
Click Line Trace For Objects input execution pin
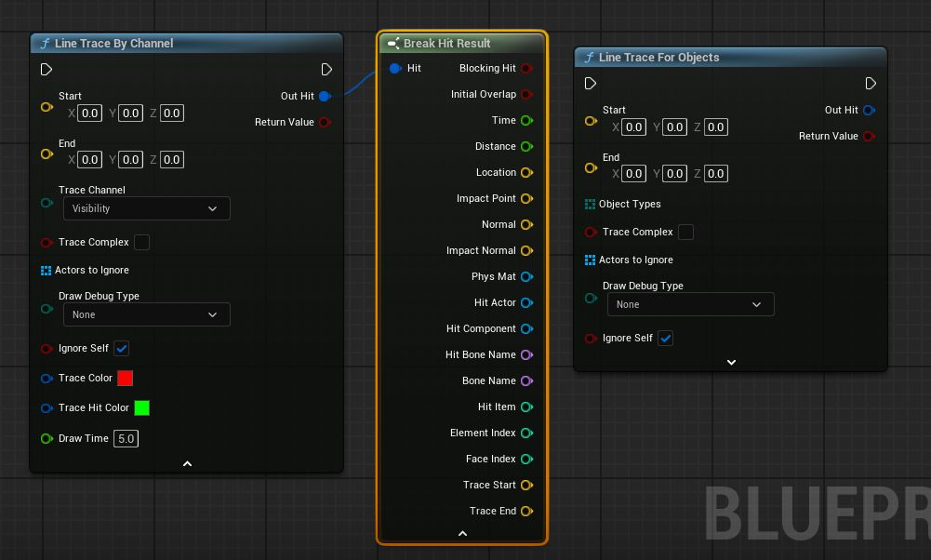tap(591, 83)
